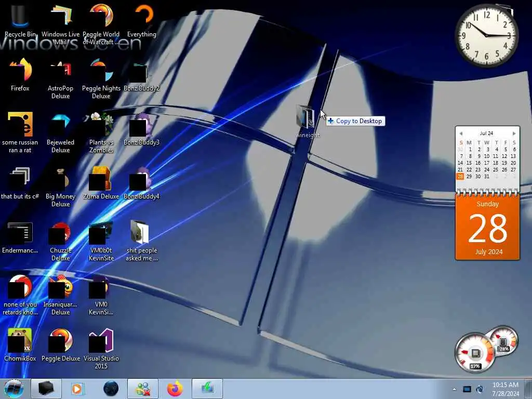Screen dimensions: 532x399
Task: Launch Windows Live Mail from the desktop
Action: pos(60,24)
